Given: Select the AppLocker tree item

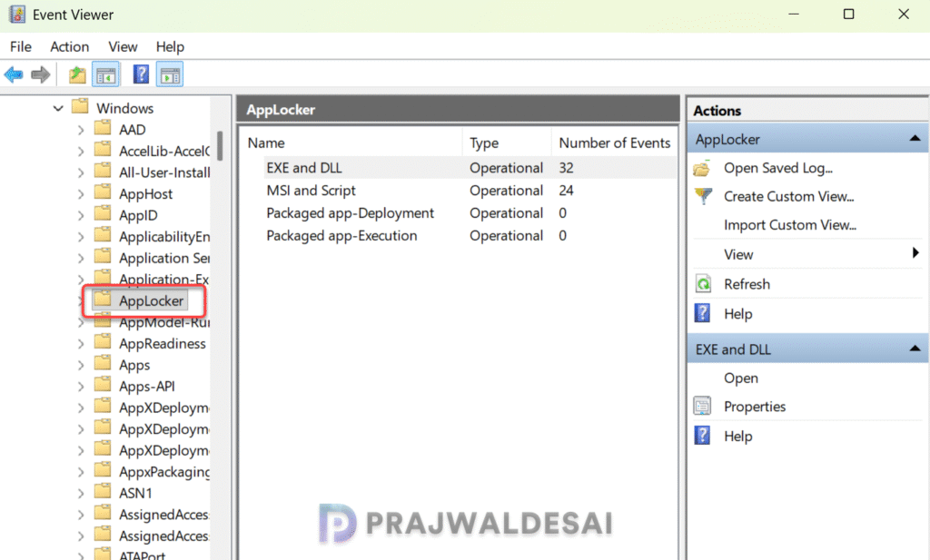Looking at the screenshot, I should (152, 301).
